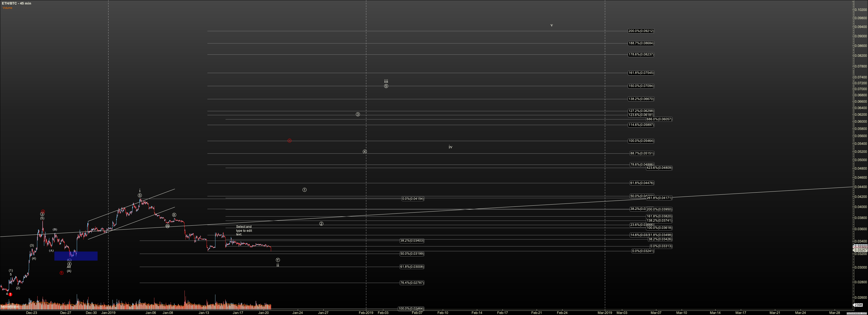Click the 61.8%(0.03008) retracement label
The image size is (868, 315).
(412, 267)
